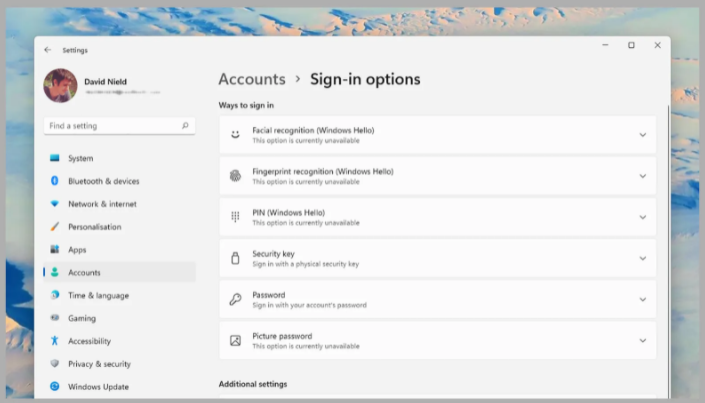Viewport: 705px width, 403px height.
Task: Click the back arrow in Settings
Action: [48, 50]
